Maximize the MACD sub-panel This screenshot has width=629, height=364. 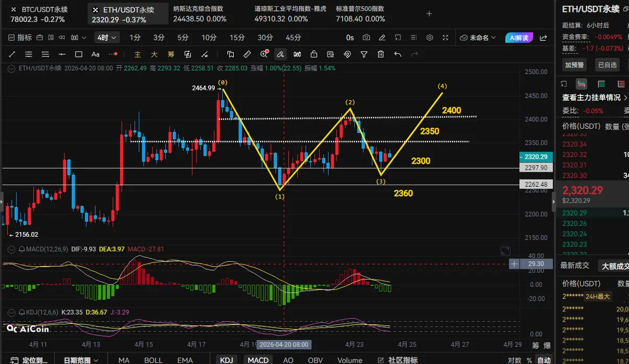point(505,251)
